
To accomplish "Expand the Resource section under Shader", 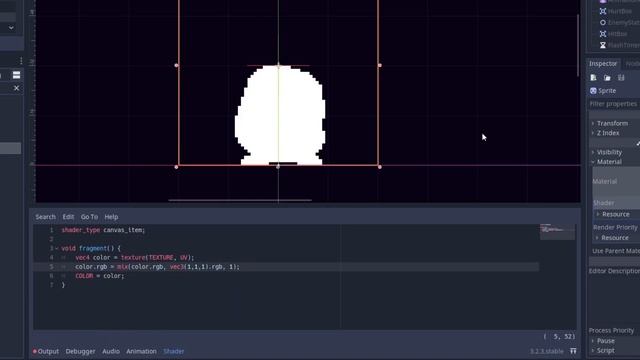I will coord(616,214).
